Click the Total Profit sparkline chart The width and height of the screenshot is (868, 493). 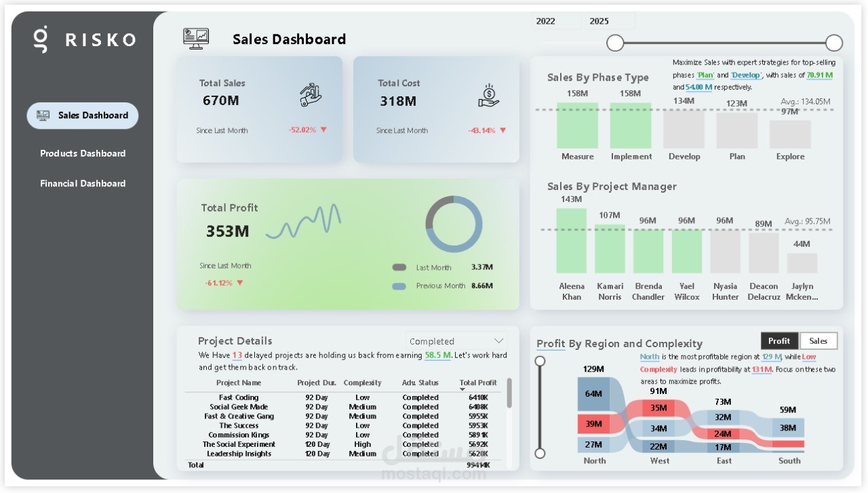pos(303,222)
